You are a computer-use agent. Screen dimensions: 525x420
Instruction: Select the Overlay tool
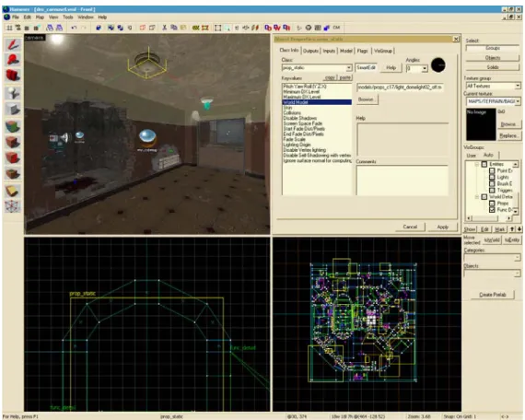[13, 173]
